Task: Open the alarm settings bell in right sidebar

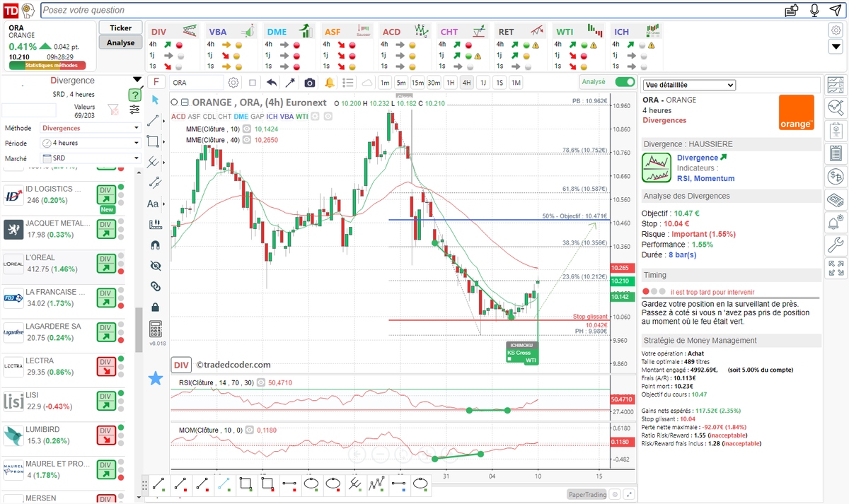Action: click(836, 222)
